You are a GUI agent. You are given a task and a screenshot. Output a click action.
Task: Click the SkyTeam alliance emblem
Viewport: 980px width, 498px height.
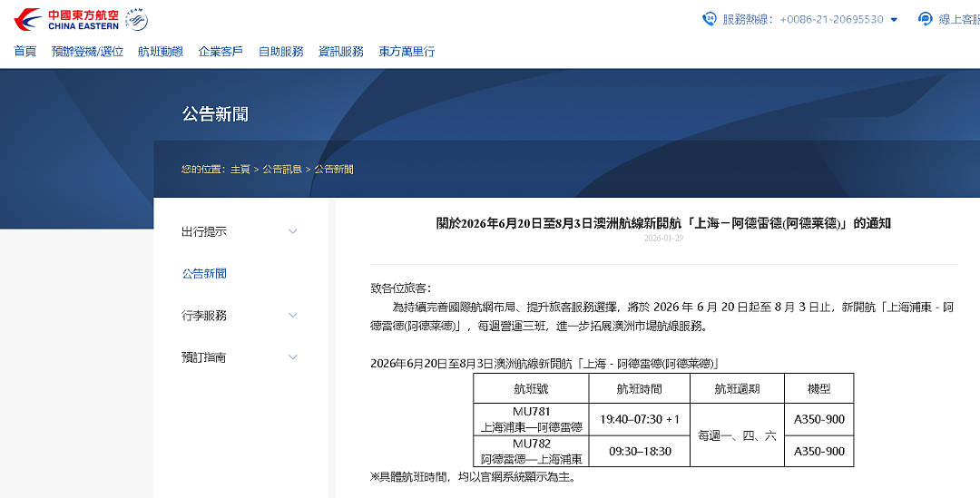point(136,19)
